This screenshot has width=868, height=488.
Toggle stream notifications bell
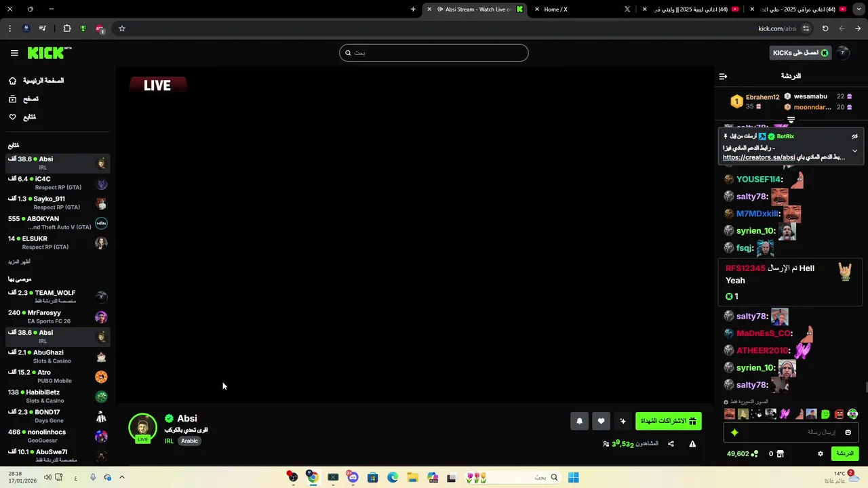pyautogui.click(x=579, y=421)
